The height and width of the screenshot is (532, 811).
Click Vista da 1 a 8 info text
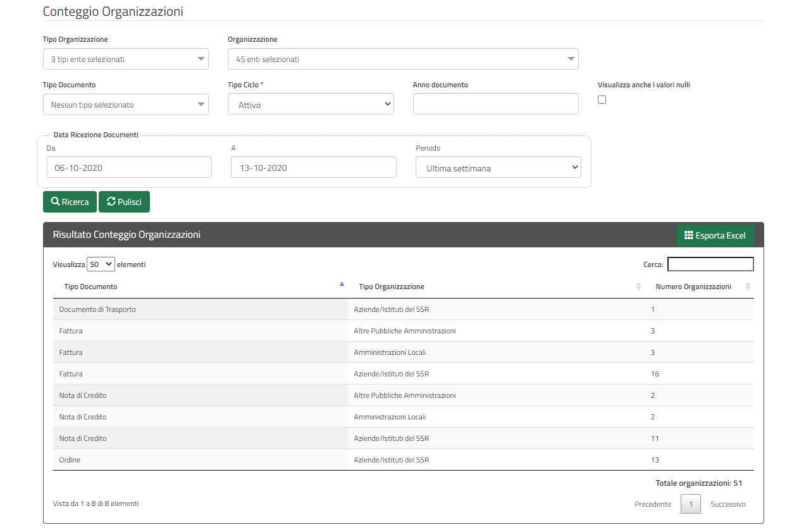tap(96, 504)
